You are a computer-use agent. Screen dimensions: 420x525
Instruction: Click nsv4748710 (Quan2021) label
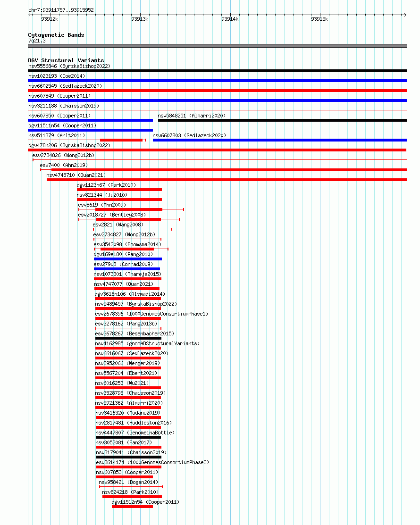pos(76,175)
